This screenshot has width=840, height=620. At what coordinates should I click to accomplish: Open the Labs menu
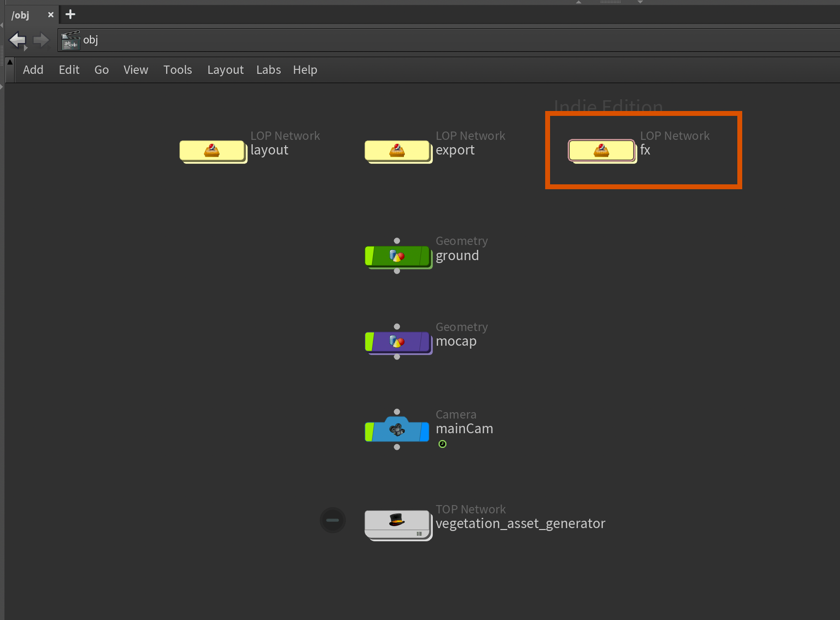(268, 70)
